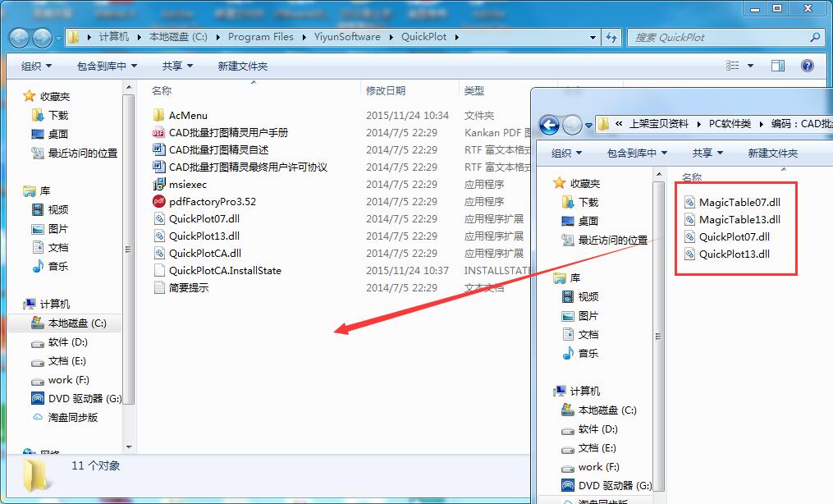Click 新建文件夹 in right window
Image resolution: width=833 pixels, height=504 pixels.
coord(773,153)
